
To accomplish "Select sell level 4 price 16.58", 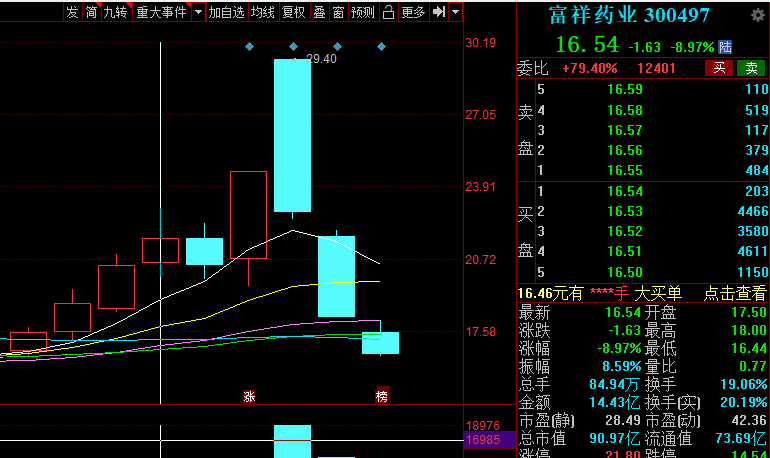I will point(625,110).
